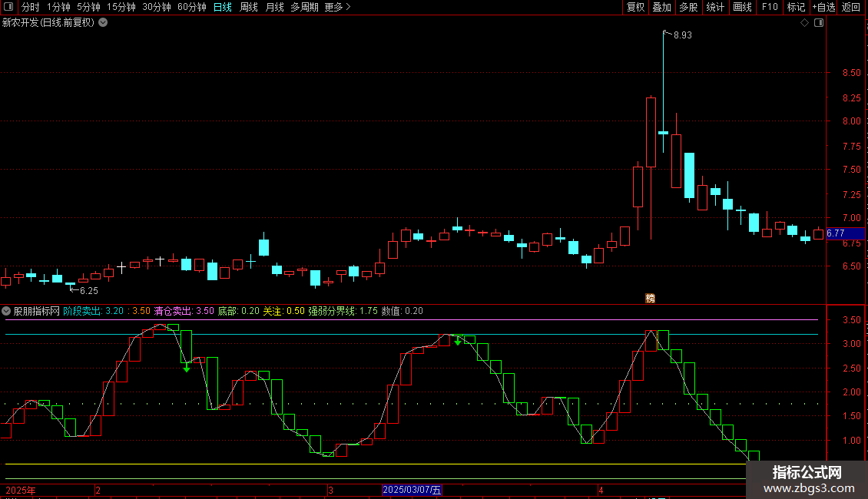This screenshot has width=868, height=499.
Task: Select the 60分钟 period
Action: [x=192, y=7]
